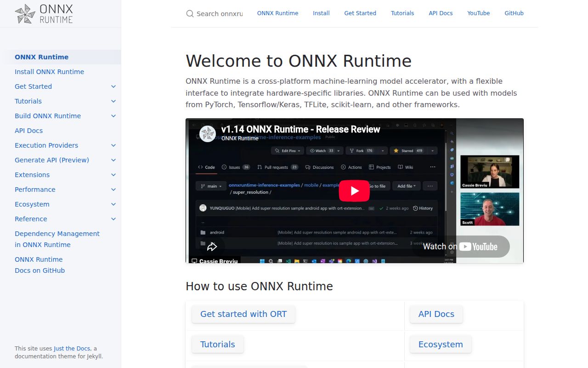Viewport: 588px width, 368px height.
Task: Click Watch on YouTube badge
Action: 461,247
